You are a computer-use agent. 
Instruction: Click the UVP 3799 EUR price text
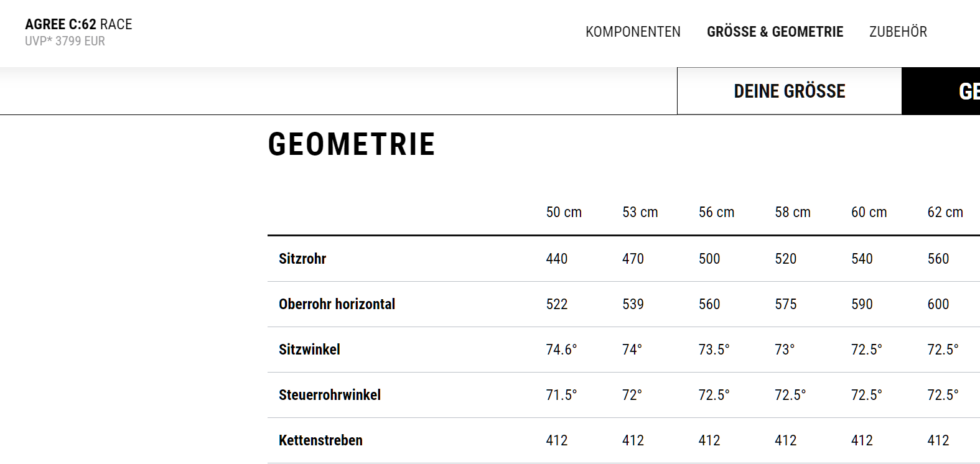click(x=65, y=41)
